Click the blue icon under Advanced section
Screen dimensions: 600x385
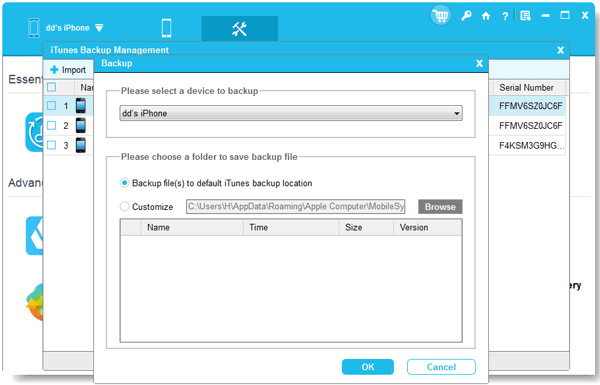click(x=34, y=236)
